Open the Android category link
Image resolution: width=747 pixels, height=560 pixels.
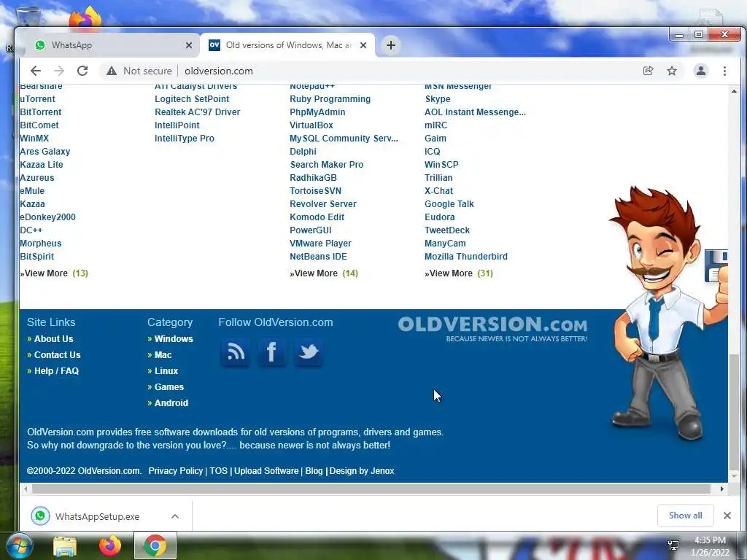point(171,402)
